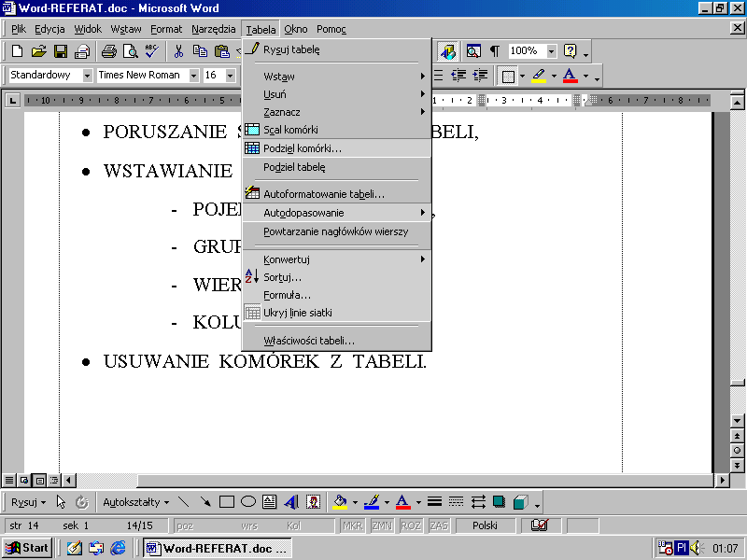This screenshot has height=560, width=747.
Task: Click the Windows Start button
Action: 26,548
